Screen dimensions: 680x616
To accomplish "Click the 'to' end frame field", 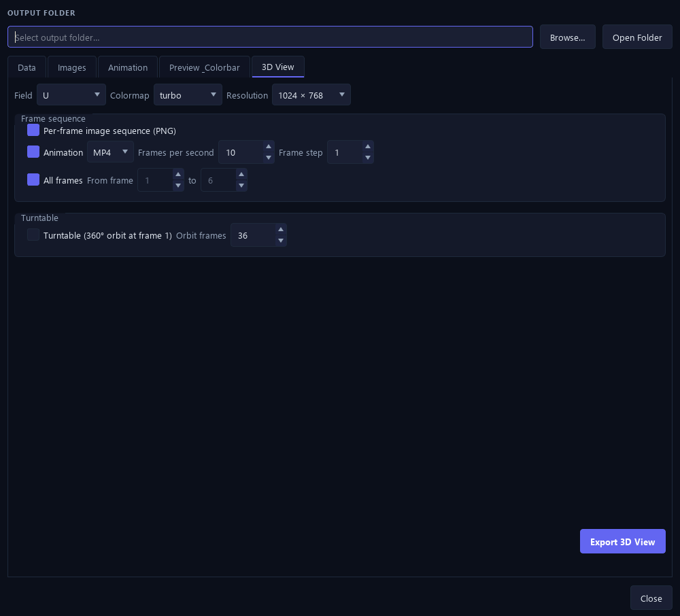I will click(x=218, y=180).
